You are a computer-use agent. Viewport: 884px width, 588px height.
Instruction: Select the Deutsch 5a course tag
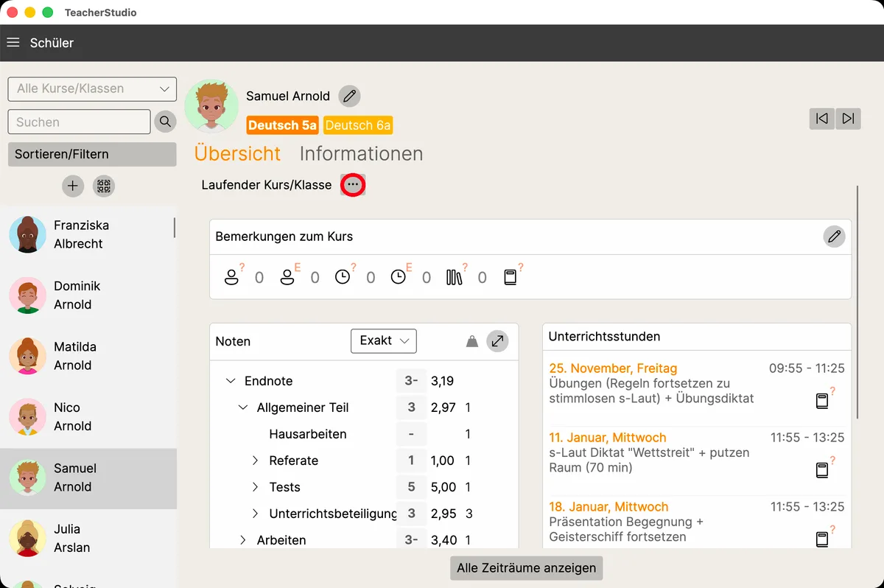click(282, 125)
